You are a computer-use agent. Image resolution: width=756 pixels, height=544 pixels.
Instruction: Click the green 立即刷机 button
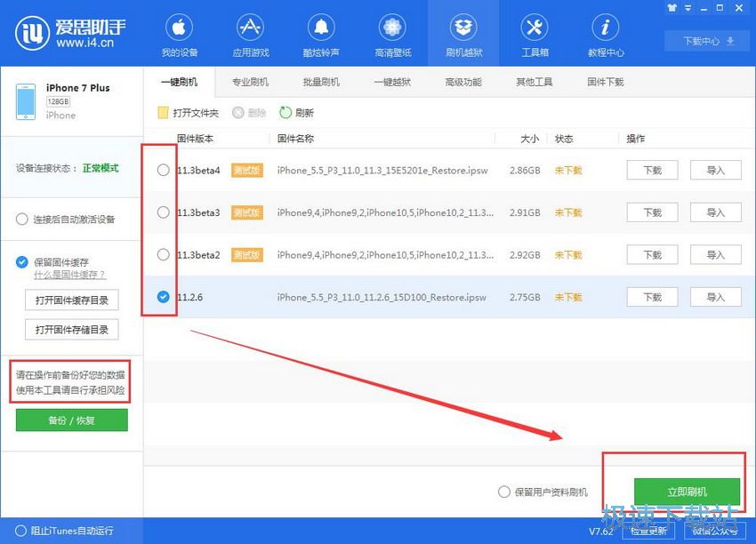(687, 492)
